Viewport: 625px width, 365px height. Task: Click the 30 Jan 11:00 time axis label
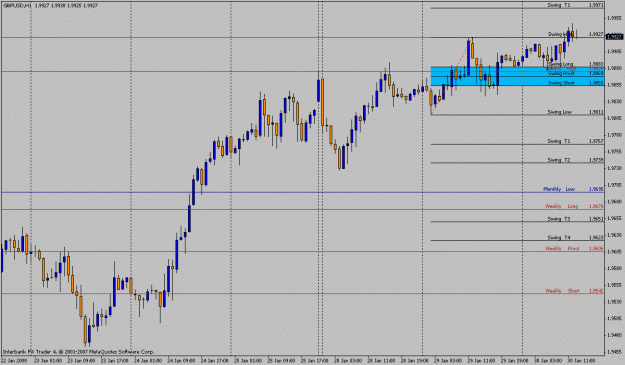click(582, 361)
